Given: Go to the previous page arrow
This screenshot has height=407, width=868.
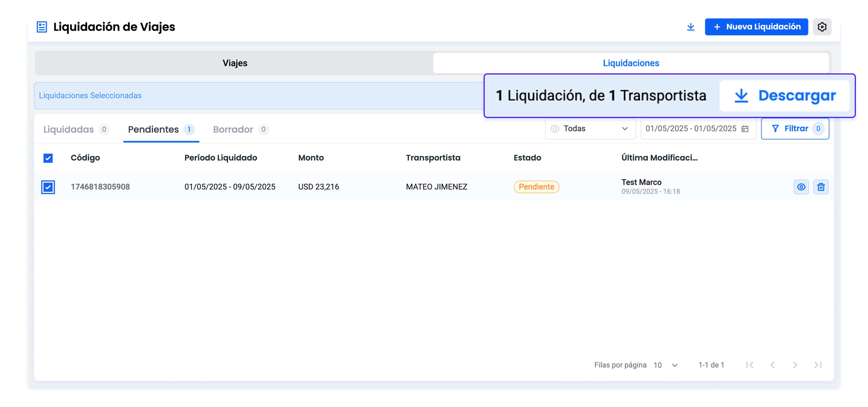Looking at the screenshot, I should click(x=772, y=365).
